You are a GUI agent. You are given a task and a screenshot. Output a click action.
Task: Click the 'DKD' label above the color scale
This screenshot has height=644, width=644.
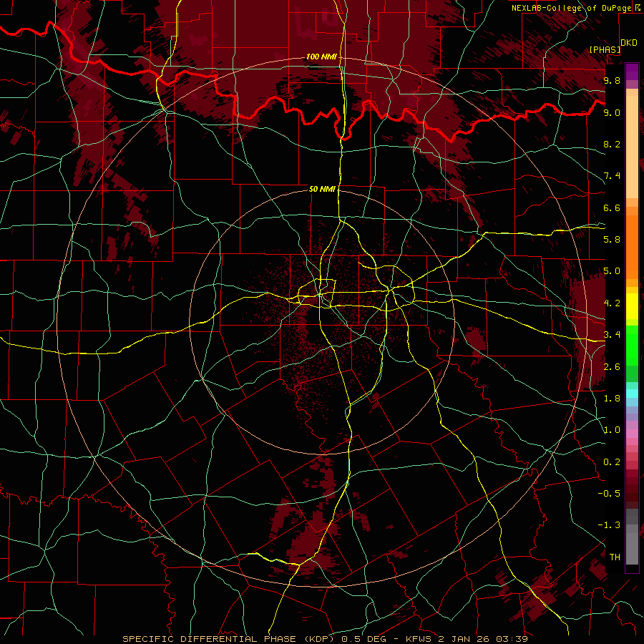click(x=629, y=43)
